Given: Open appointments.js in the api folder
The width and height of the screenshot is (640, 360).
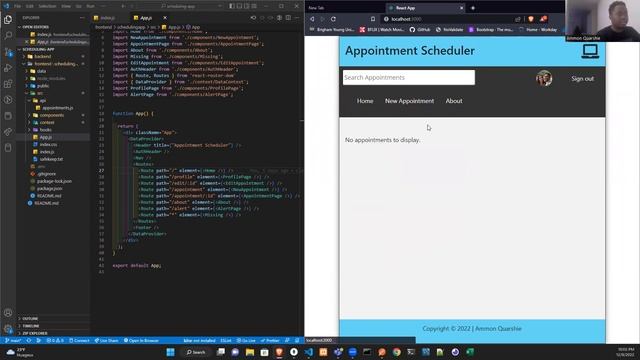Looking at the screenshot, I should tap(58, 108).
